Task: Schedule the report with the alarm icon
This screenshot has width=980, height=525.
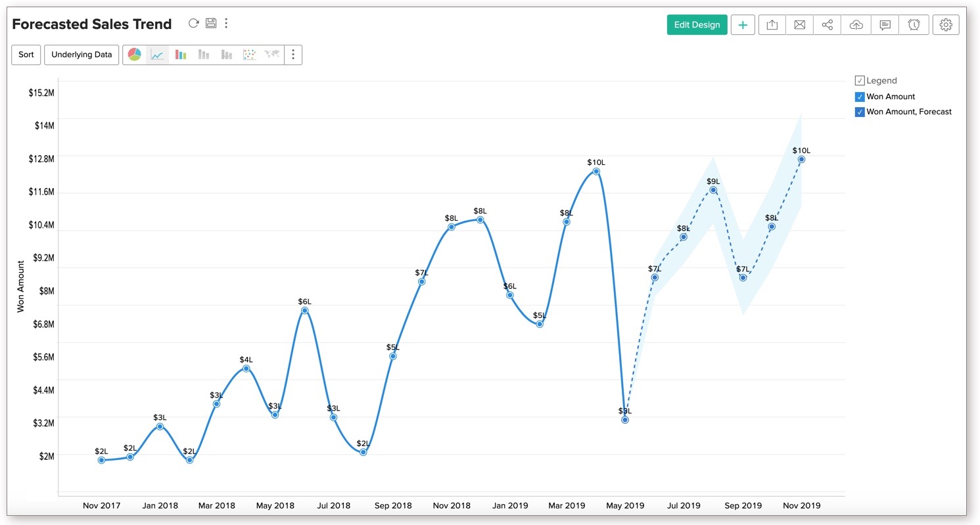Action: (914, 24)
